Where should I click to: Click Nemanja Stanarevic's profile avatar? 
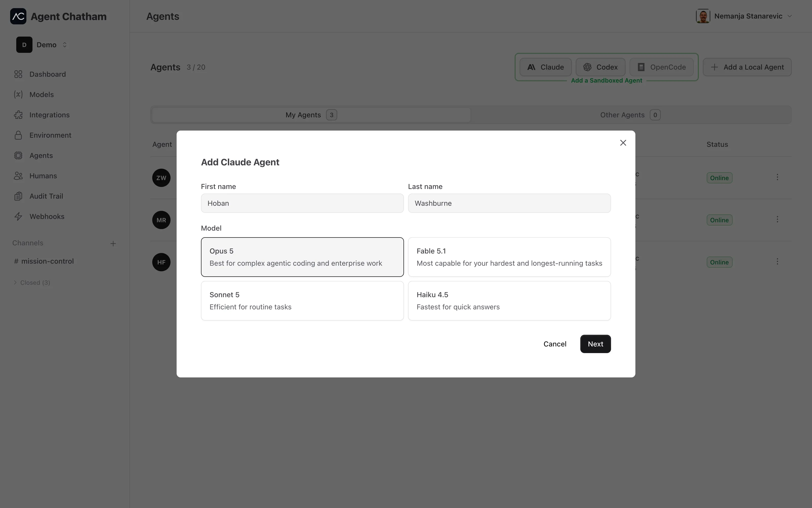tap(703, 16)
